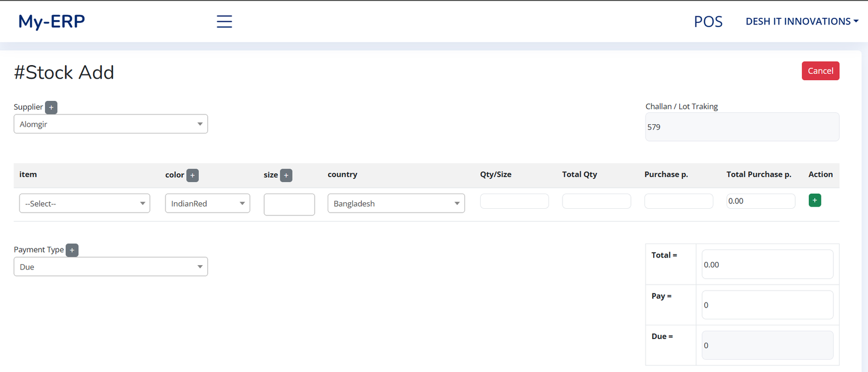Click the plus icon beside Supplier

pyautogui.click(x=51, y=107)
